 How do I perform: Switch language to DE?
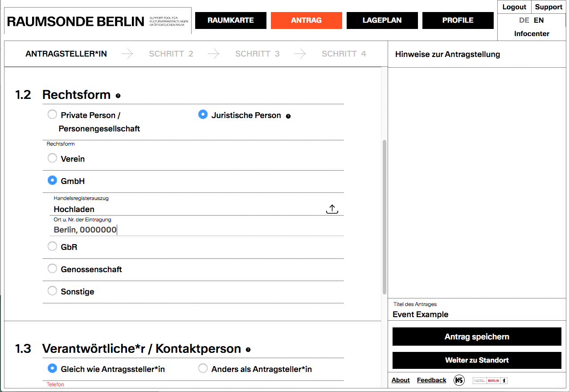[x=524, y=20]
